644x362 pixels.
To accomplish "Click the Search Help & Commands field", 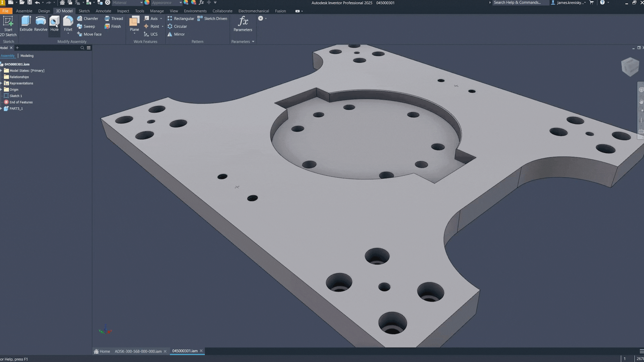I will click(520, 3).
